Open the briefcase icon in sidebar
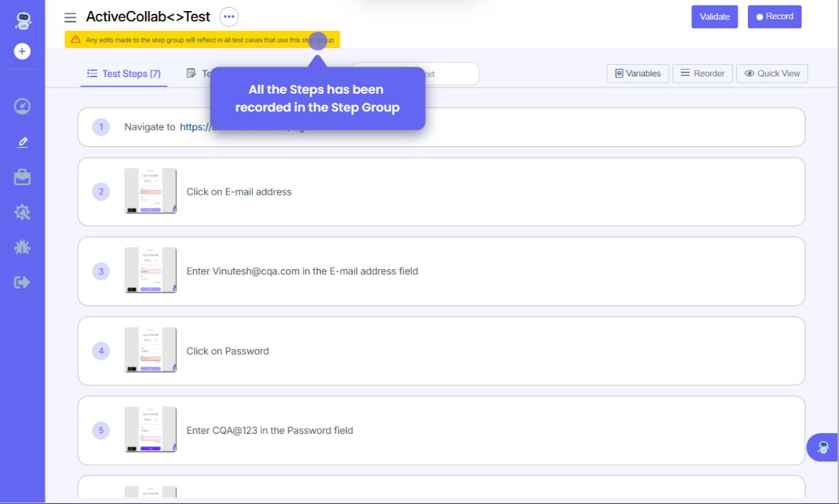Screen dimensions: 839x504 (x=23, y=177)
